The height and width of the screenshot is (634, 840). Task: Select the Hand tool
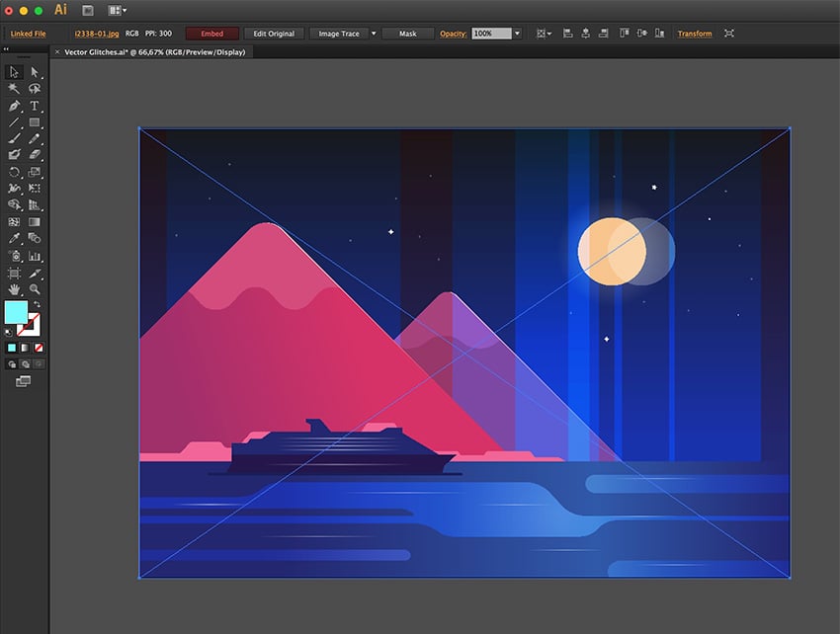coord(14,288)
